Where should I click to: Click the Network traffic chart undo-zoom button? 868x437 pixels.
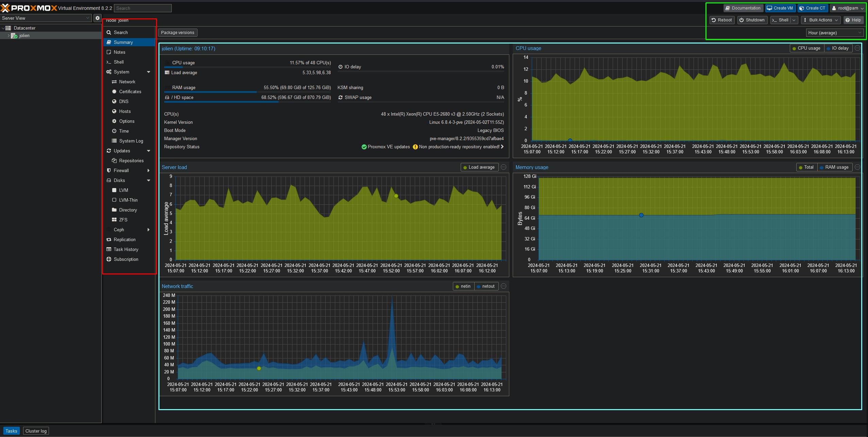(x=504, y=286)
